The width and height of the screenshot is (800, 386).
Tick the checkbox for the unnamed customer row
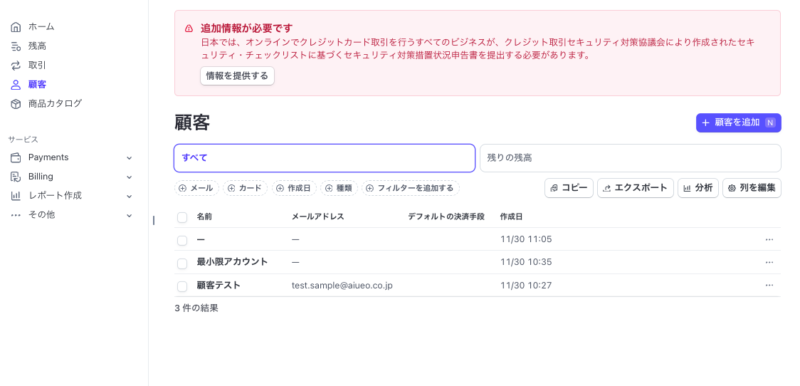(182, 241)
